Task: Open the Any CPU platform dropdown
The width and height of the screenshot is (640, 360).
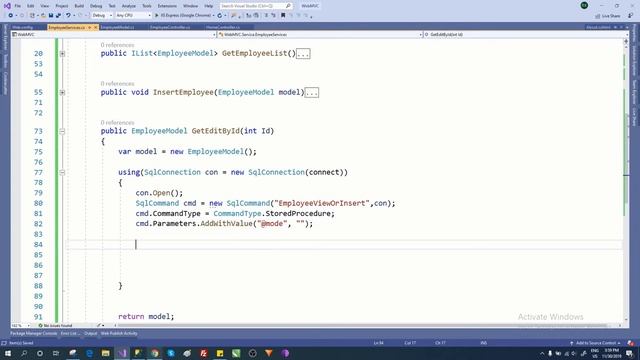Action: point(133,16)
